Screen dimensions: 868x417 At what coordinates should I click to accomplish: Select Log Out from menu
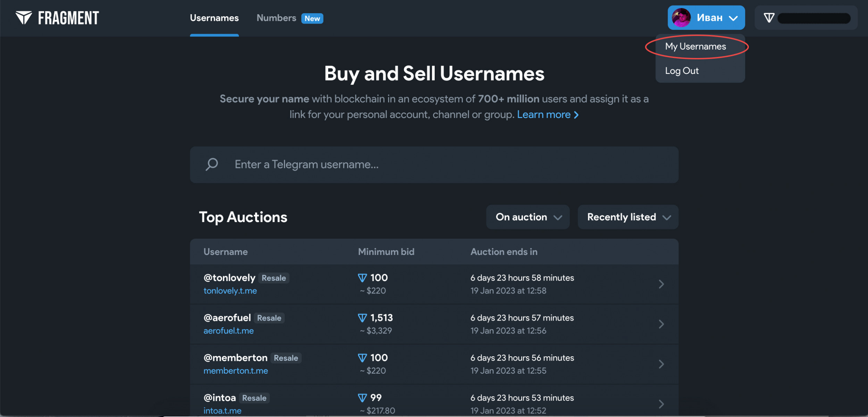pos(682,71)
